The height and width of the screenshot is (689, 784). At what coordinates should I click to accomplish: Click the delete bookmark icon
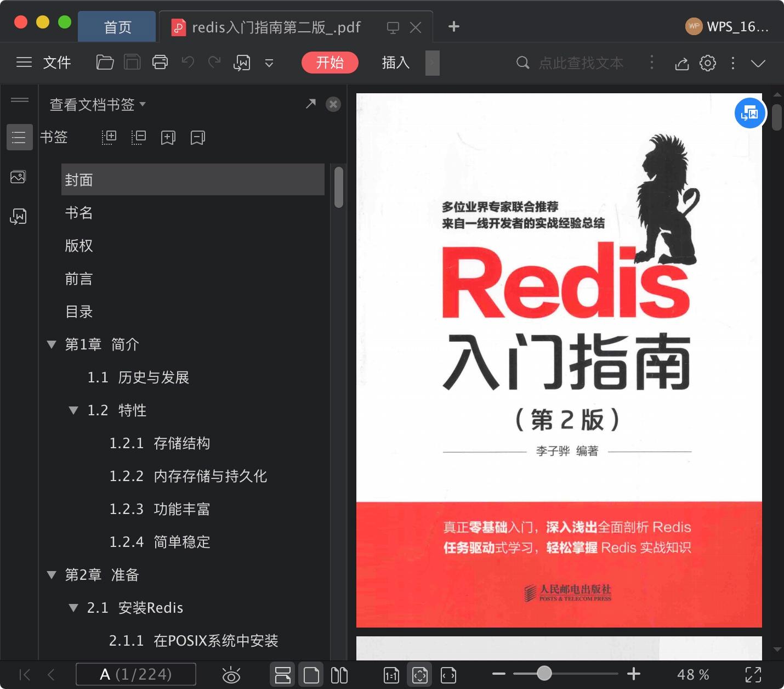(x=197, y=138)
